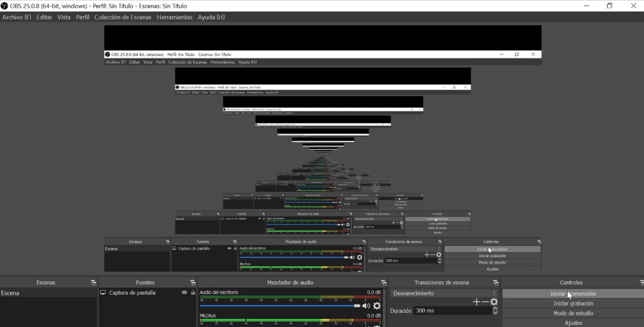Open Colección de Escenas menu

(x=123, y=17)
